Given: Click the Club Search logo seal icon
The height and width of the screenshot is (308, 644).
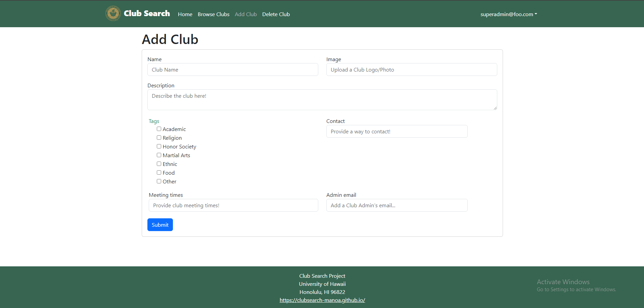Looking at the screenshot, I should click(113, 13).
